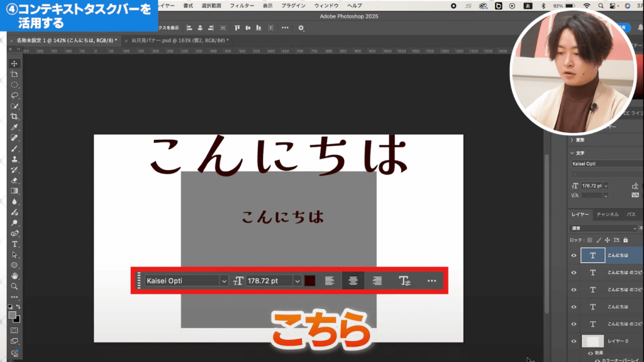The image size is (644, 362).
Task: Select the Artboard tool
Action: point(14,74)
